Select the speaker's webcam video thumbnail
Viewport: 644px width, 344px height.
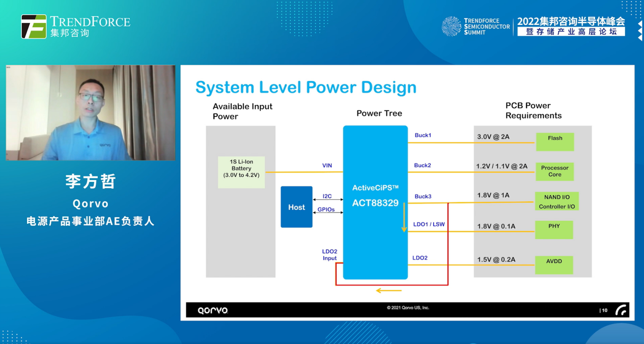(x=91, y=113)
